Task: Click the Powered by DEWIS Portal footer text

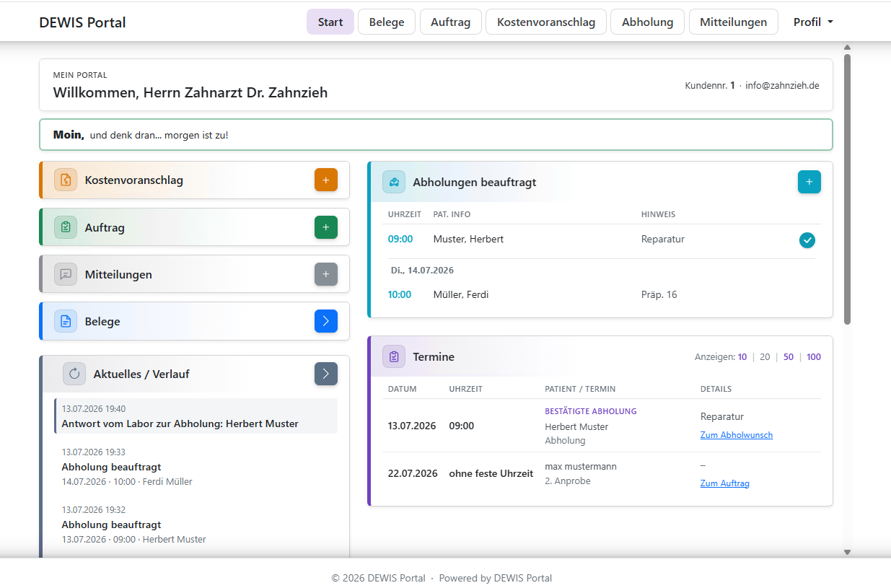Action: click(x=496, y=578)
